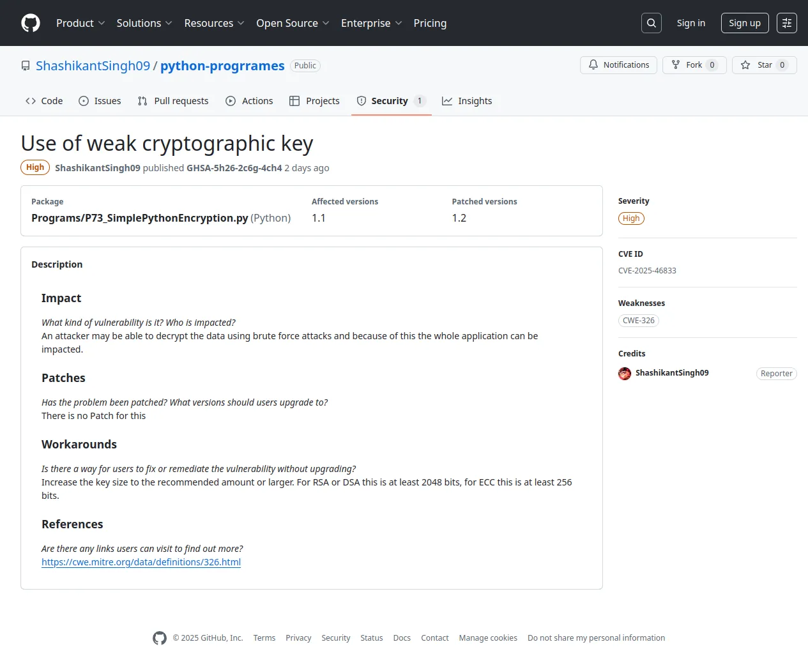808x672 pixels.
Task: Click the GitHub logo in footer
Action: coord(160,638)
